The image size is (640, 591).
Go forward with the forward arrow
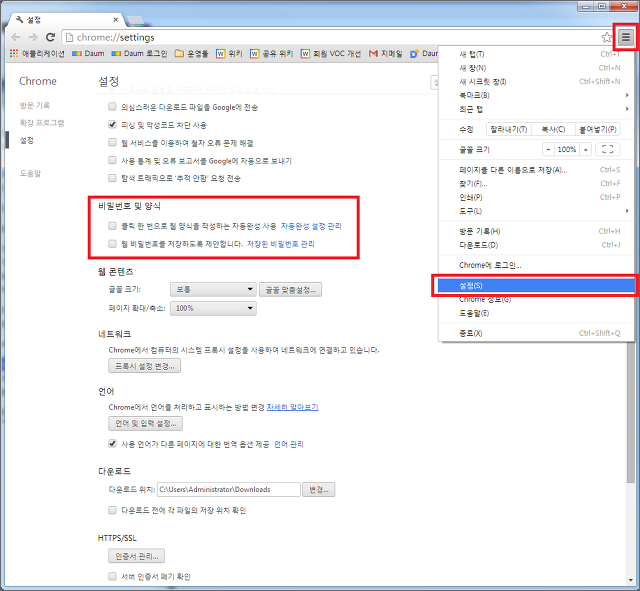tap(33, 37)
